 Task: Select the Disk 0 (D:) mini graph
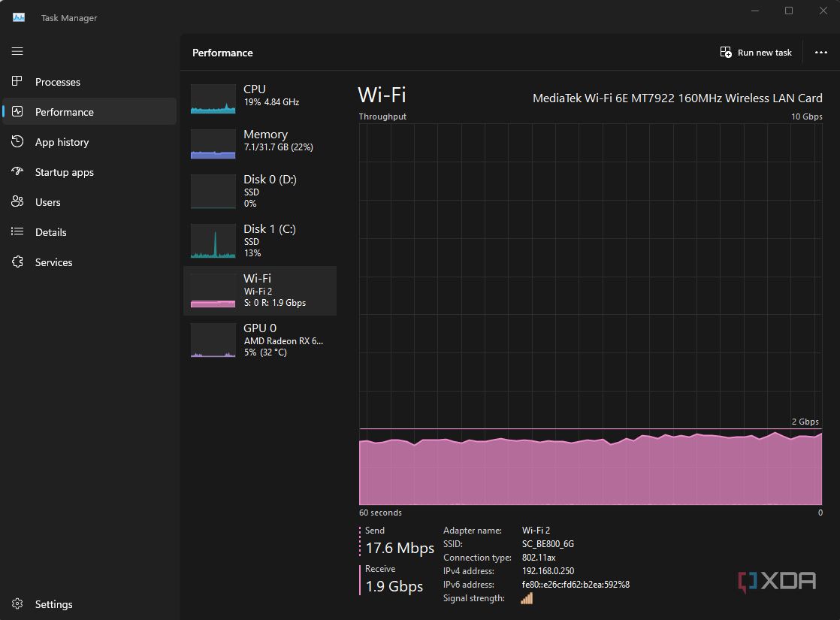(213, 192)
